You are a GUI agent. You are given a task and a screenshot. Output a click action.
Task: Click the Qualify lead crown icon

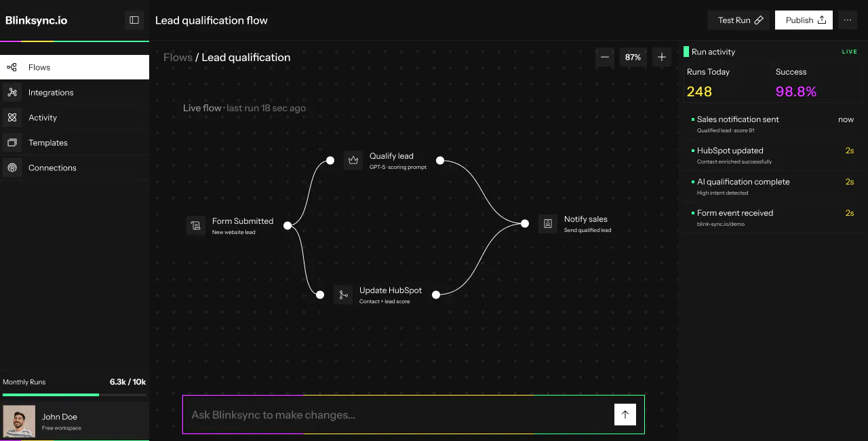(353, 160)
